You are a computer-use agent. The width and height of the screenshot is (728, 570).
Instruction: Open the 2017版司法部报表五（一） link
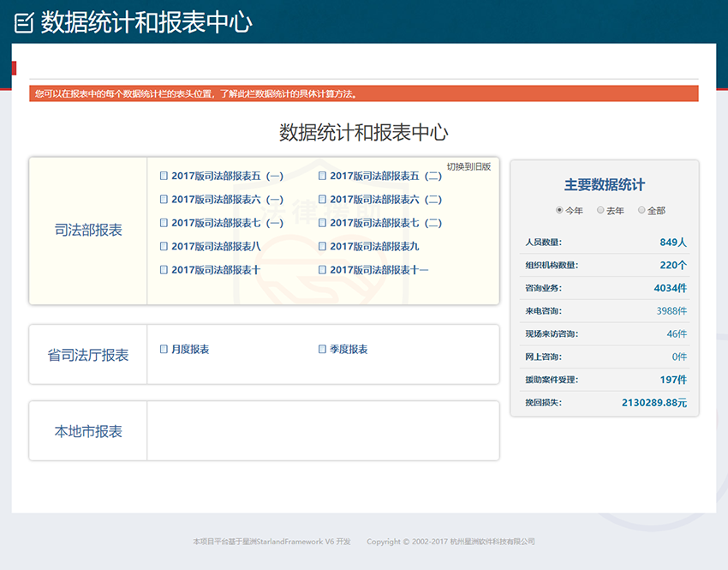click(x=228, y=176)
